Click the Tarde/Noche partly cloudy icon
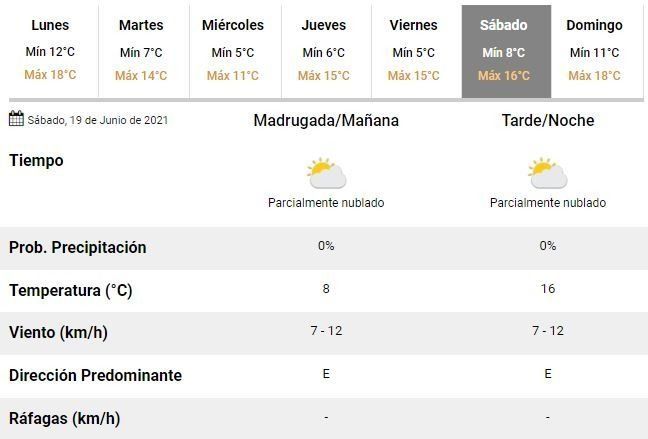 (547, 173)
